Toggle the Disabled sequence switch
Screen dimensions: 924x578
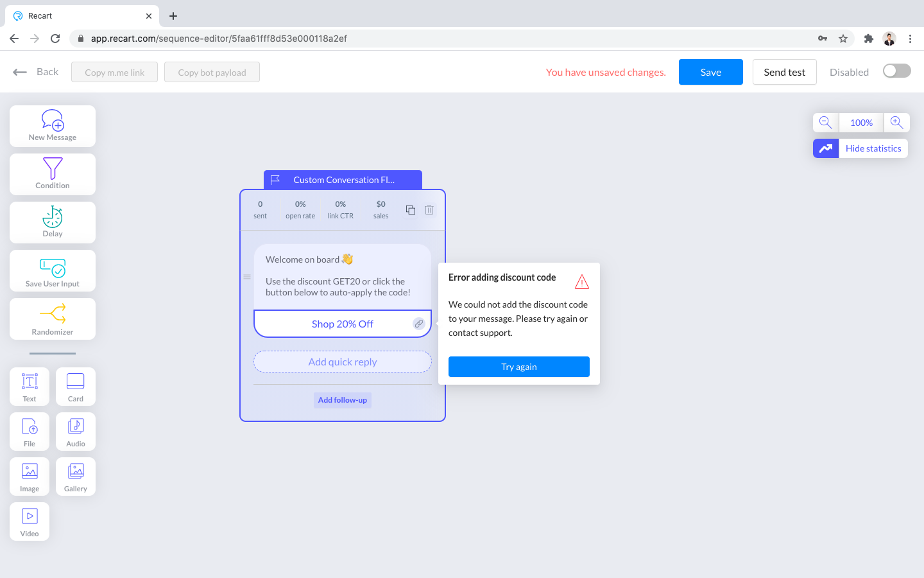tap(897, 71)
